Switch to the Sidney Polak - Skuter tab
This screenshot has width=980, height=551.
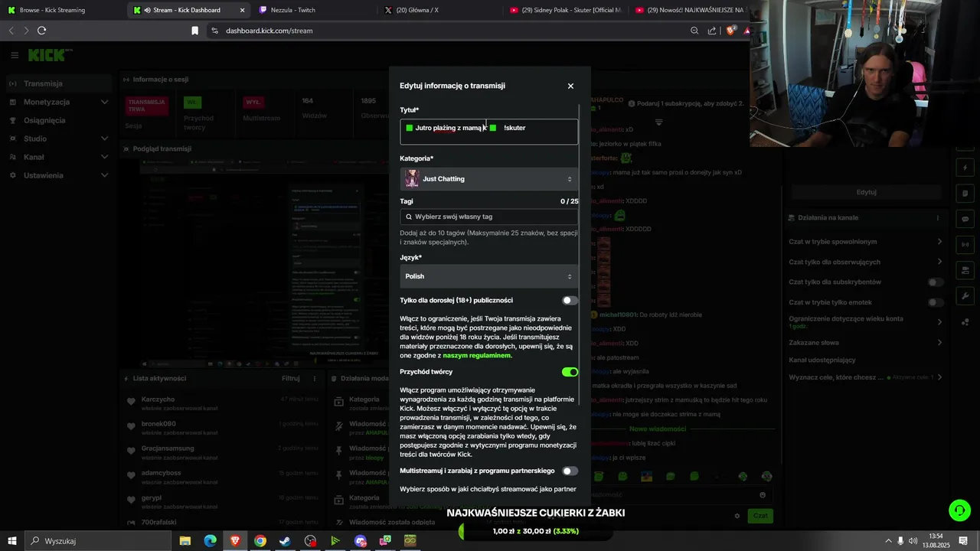pyautogui.click(x=565, y=10)
